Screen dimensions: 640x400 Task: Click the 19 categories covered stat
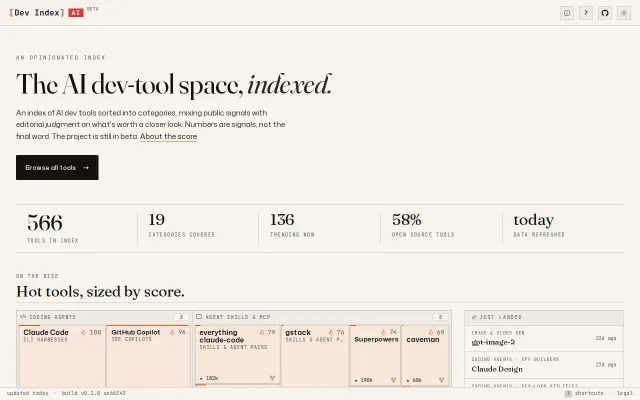coord(181,225)
